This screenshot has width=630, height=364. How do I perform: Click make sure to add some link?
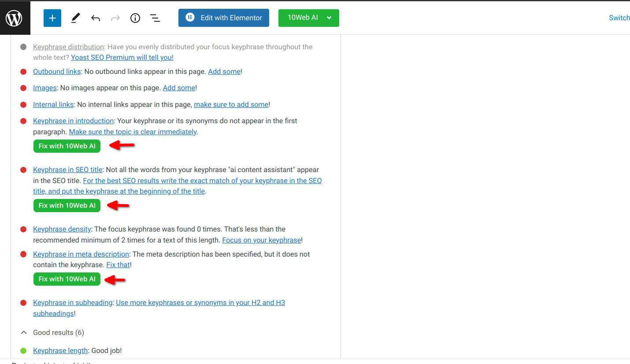[231, 104]
